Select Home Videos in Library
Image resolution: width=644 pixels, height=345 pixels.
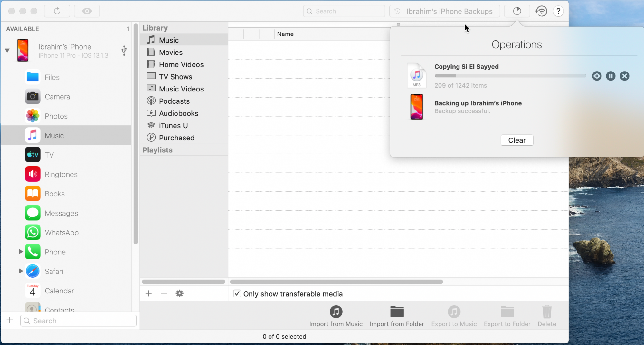184,64
